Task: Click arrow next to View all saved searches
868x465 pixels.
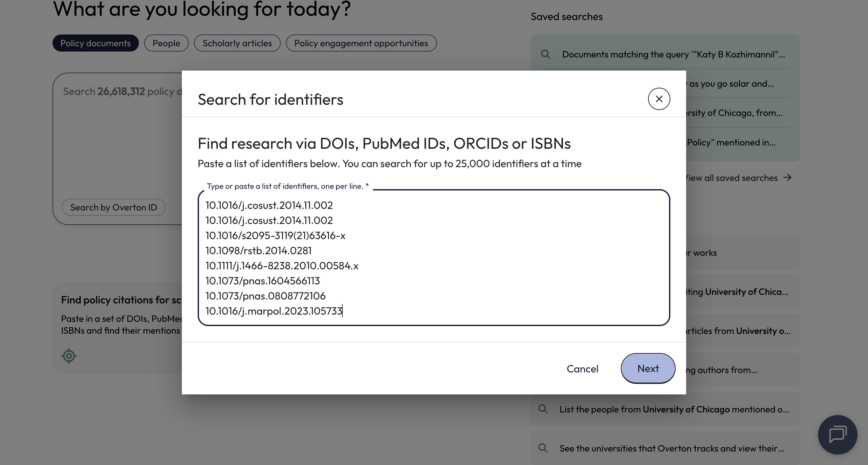Action: [x=787, y=178]
